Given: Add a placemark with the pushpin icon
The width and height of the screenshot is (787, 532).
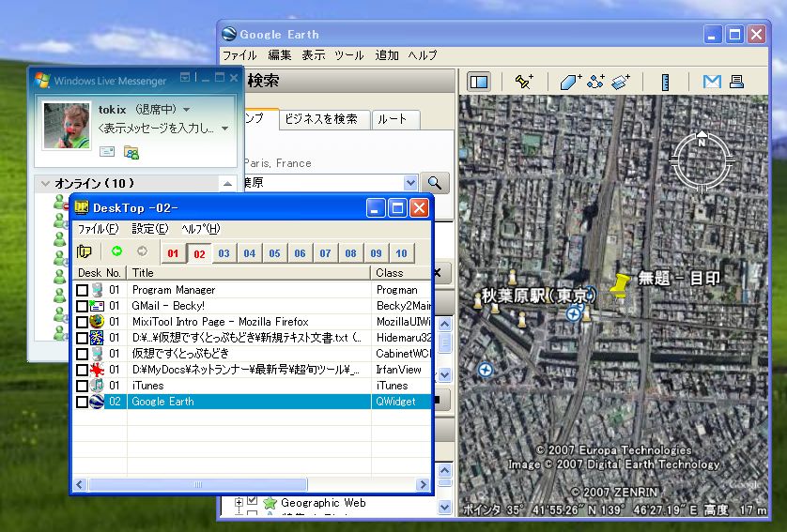Looking at the screenshot, I should click(x=523, y=82).
